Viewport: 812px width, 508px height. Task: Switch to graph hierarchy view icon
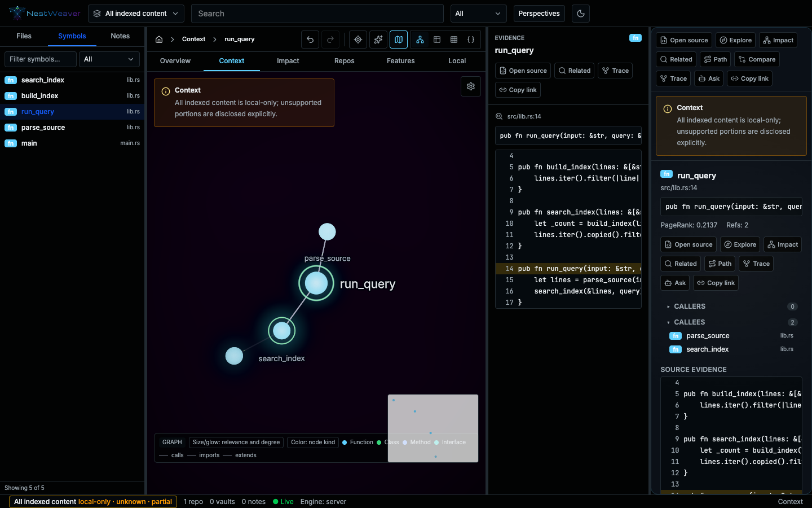(420, 40)
